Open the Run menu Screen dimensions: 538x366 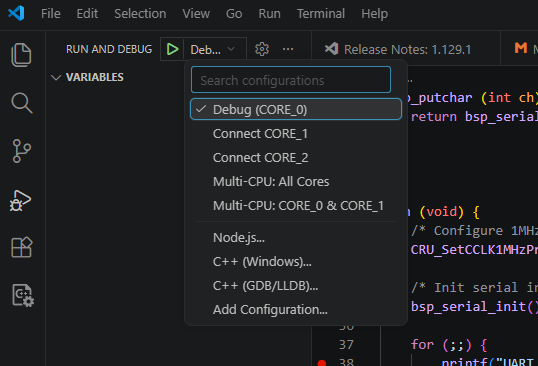coord(269,14)
